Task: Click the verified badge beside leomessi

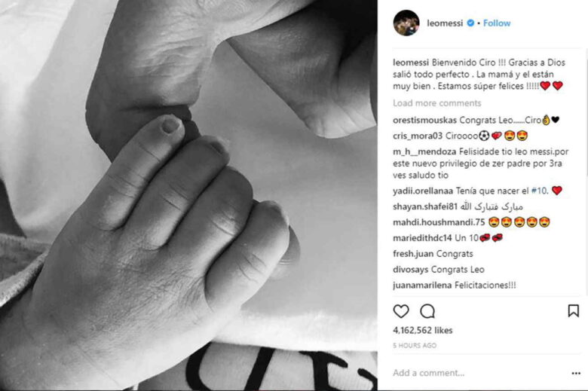Action: point(470,23)
